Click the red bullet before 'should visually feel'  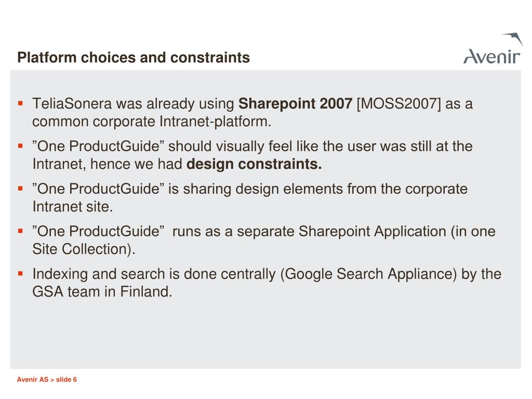[x=20, y=146]
